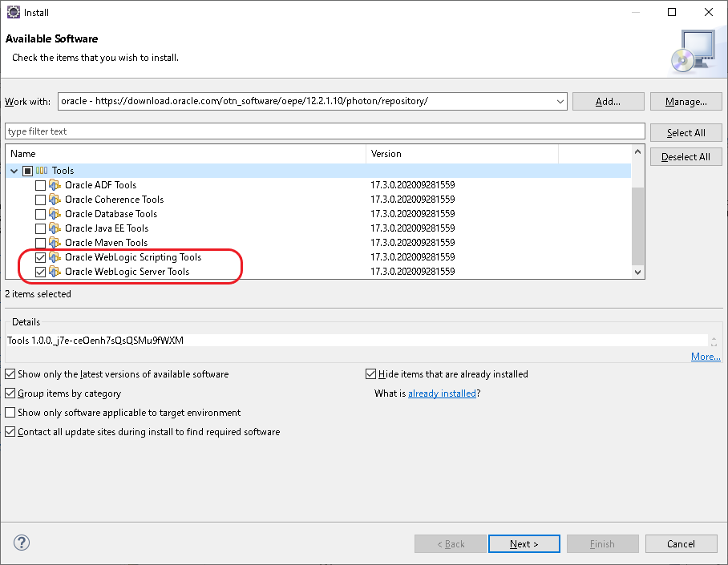Screen dimensions: 728x565
Task: Check the Oracle ADF Tools checkbox
Action: 40,186
